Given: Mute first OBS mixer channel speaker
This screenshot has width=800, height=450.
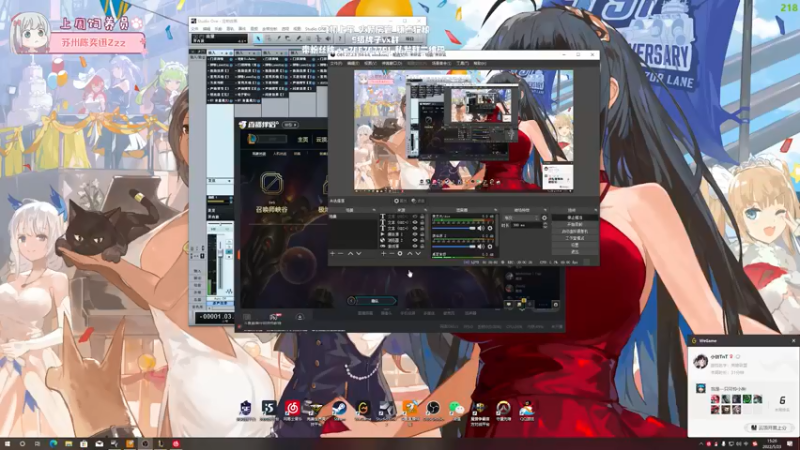Looking at the screenshot, I should tap(481, 228).
